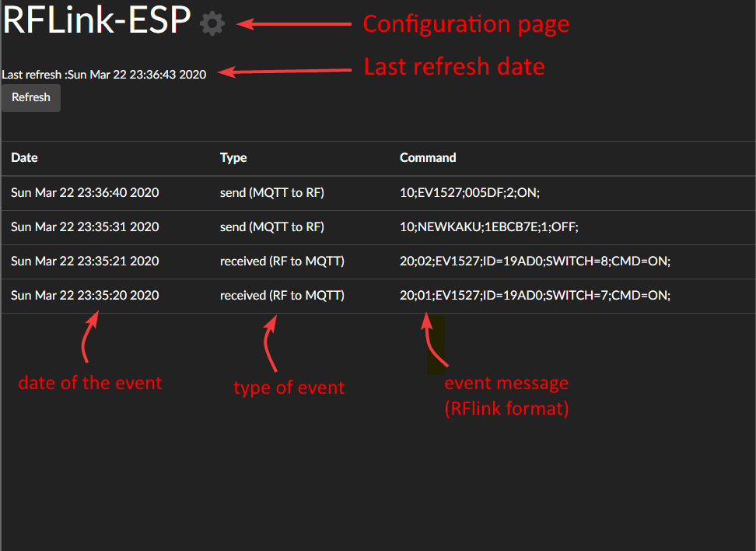Image resolution: width=756 pixels, height=551 pixels.
Task: Select date cell 'Sun Mar 22 23:35:21 2020'
Action: (85, 261)
